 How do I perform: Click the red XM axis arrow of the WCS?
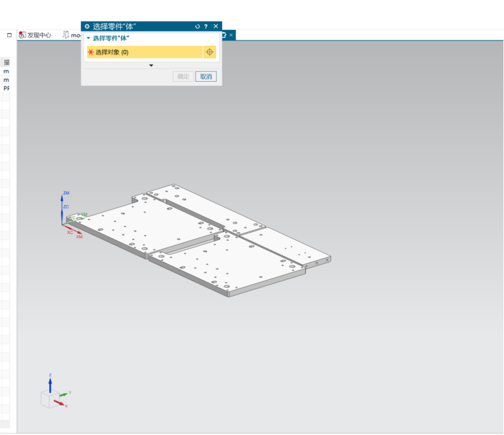75,234
